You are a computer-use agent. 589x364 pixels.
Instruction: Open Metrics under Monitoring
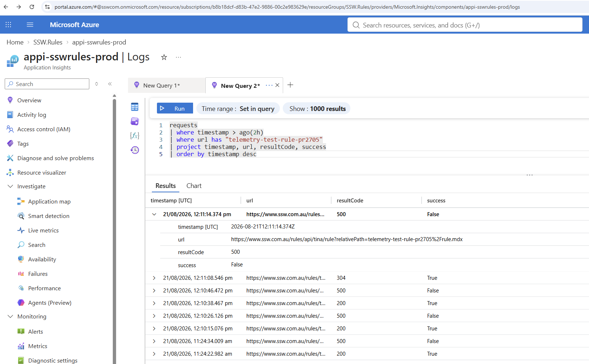click(38, 346)
